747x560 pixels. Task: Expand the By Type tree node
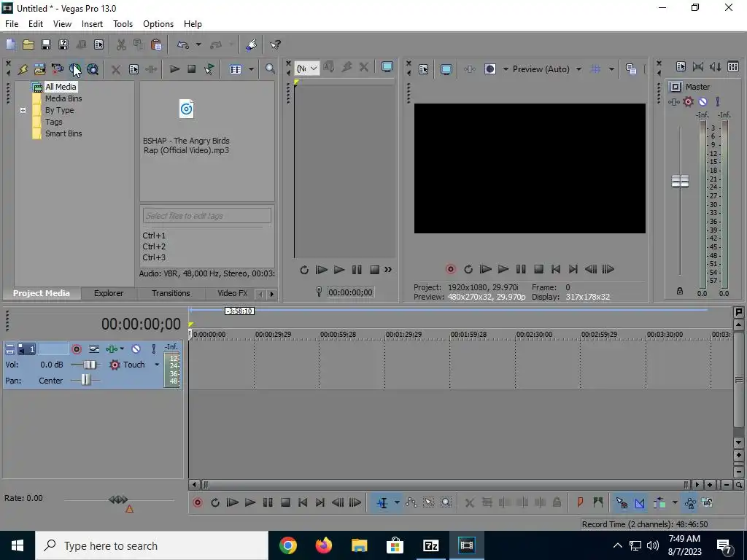pyautogui.click(x=23, y=111)
